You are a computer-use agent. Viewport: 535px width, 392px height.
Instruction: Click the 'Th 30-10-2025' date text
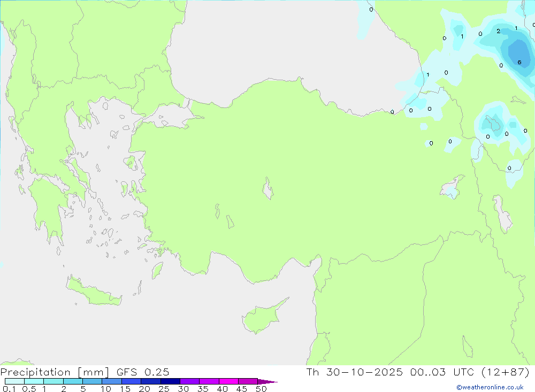355,372
